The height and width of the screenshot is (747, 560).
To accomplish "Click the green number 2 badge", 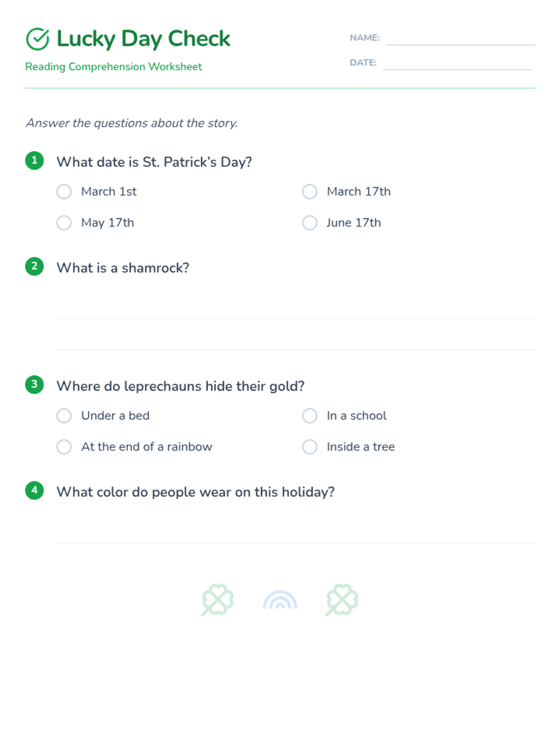I will point(35,267).
